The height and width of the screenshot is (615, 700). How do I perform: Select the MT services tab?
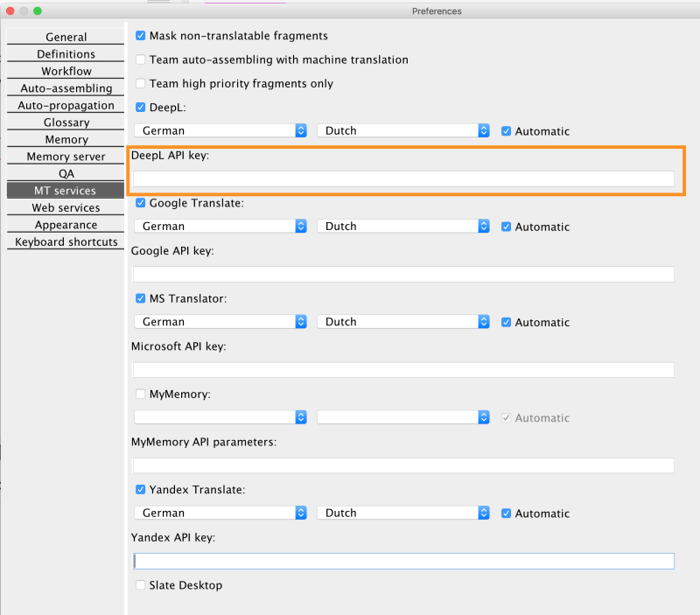(66, 190)
